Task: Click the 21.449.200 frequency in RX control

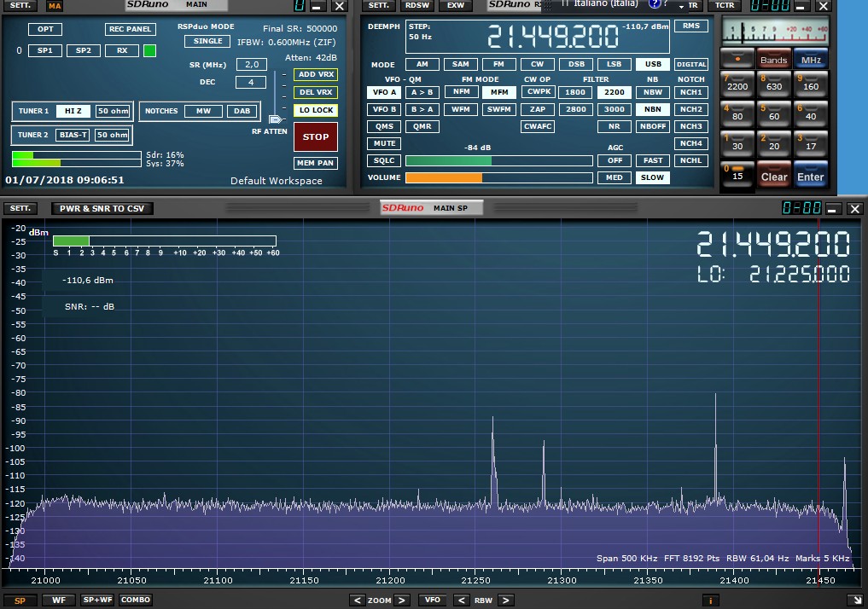Action: tap(552, 37)
